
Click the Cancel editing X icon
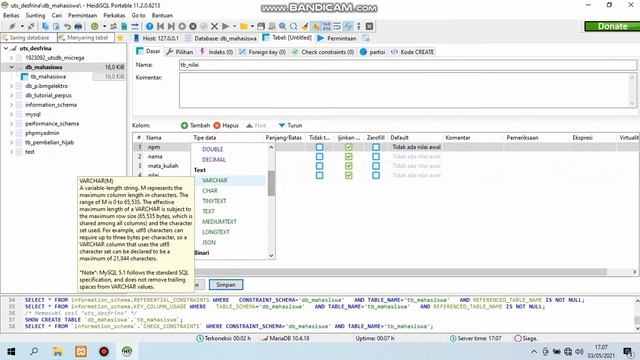[x=214, y=26]
